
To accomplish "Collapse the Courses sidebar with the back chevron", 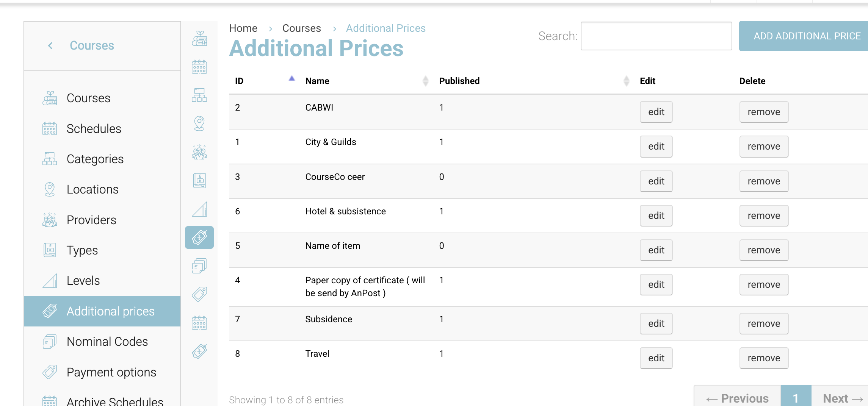I will coord(50,45).
